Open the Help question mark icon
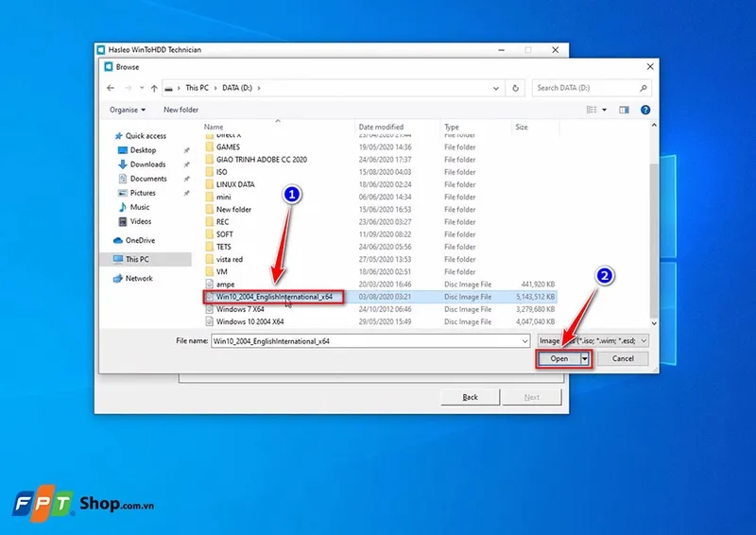The height and width of the screenshot is (535, 756). (645, 110)
